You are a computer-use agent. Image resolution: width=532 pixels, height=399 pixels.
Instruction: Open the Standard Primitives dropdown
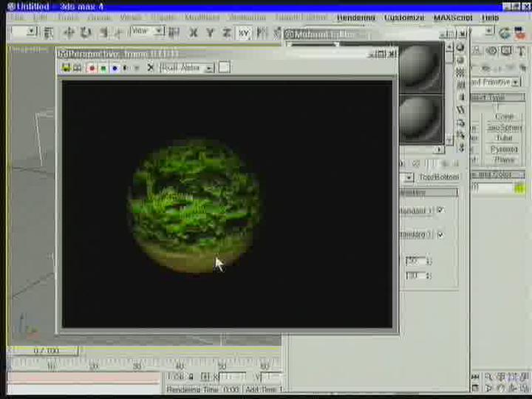coord(495,82)
